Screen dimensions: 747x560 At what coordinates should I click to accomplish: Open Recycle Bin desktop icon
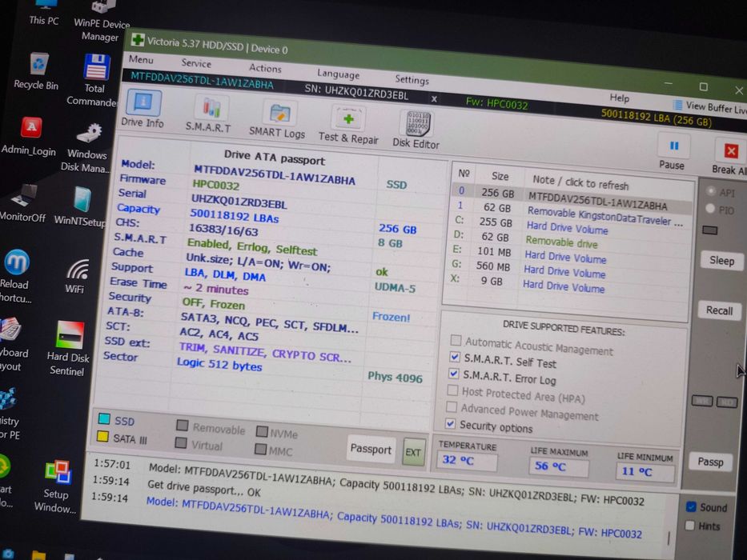tap(38, 64)
